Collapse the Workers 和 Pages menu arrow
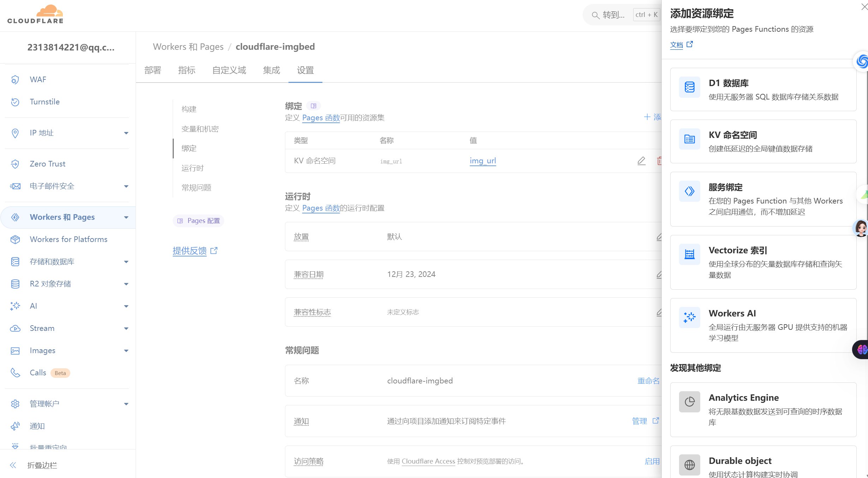Viewport: 868px width, 478px height. 126,217
